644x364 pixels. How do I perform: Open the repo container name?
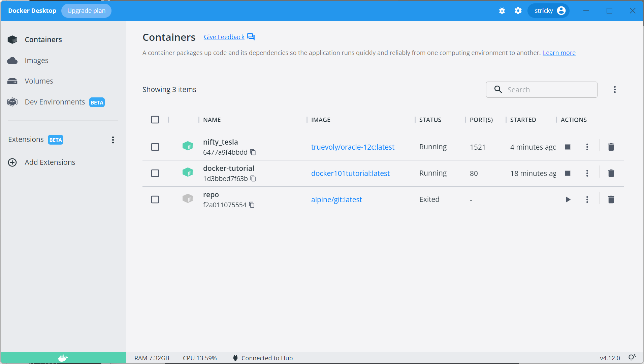[211, 194]
